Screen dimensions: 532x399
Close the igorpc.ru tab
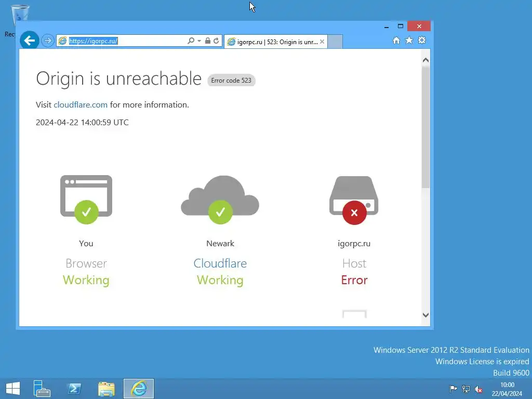(x=322, y=42)
